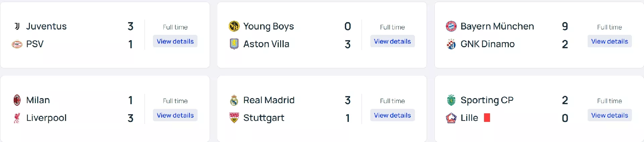
Task: Click the Bayern München team name
Action: click(497, 26)
